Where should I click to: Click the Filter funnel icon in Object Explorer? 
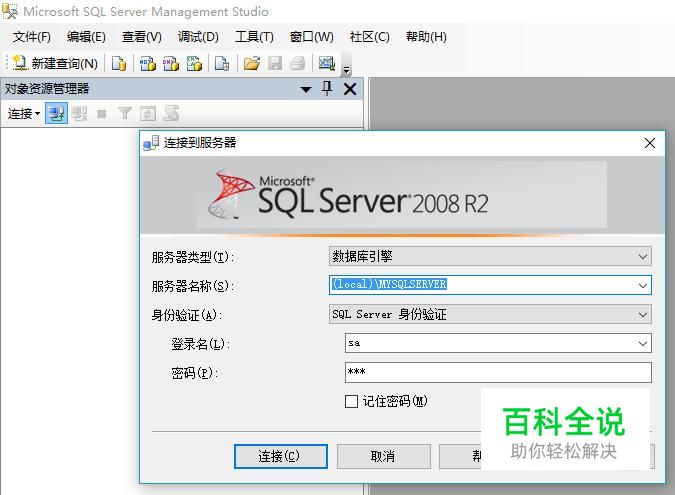pyautogui.click(x=125, y=114)
